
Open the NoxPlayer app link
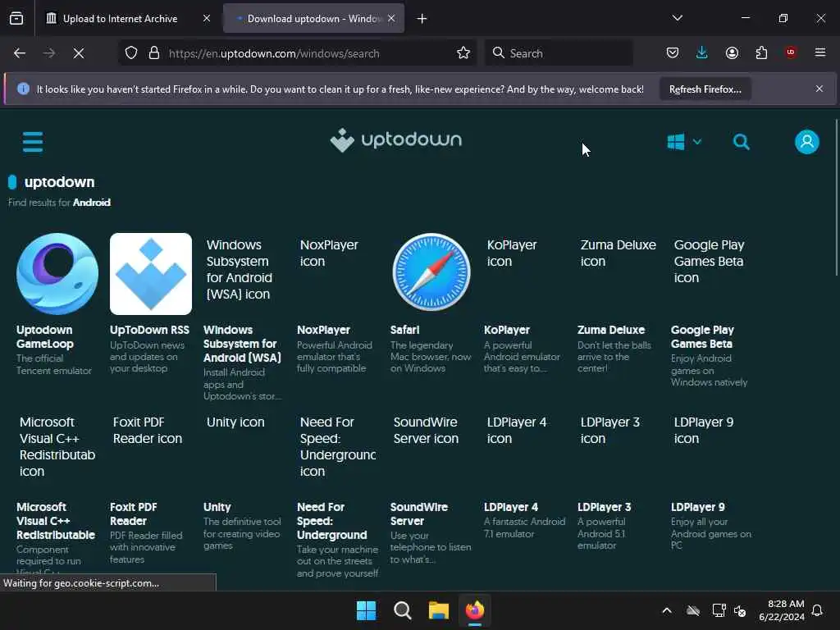[323, 330]
